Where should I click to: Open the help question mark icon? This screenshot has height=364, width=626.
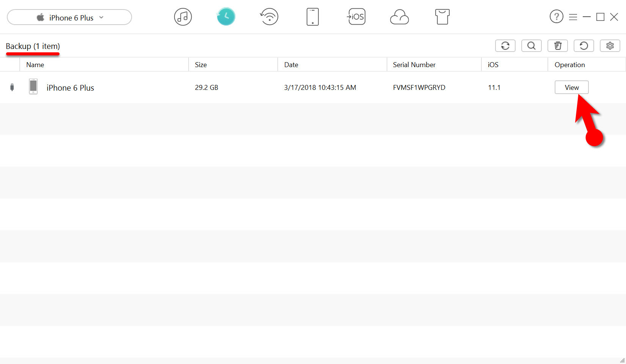(x=556, y=17)
